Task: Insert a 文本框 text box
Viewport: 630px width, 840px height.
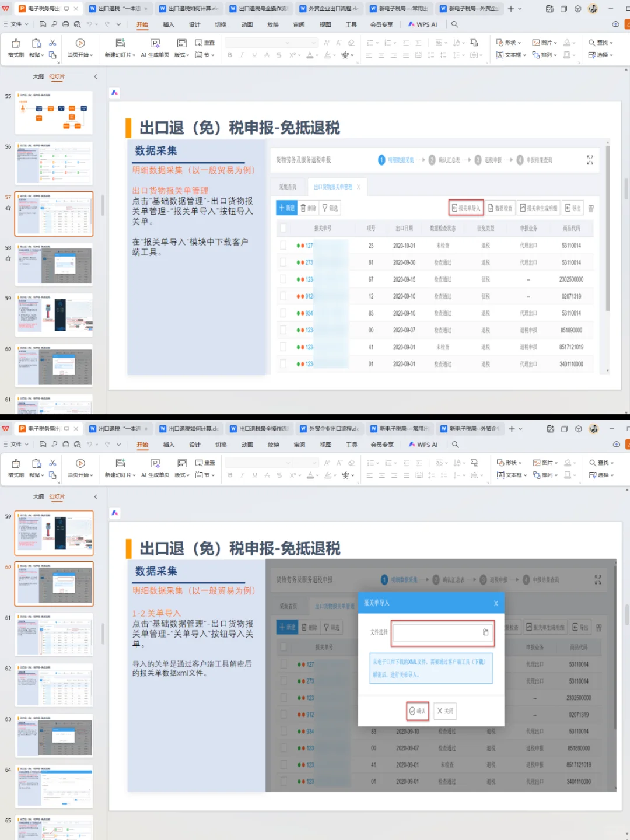Action: [510, 55]
